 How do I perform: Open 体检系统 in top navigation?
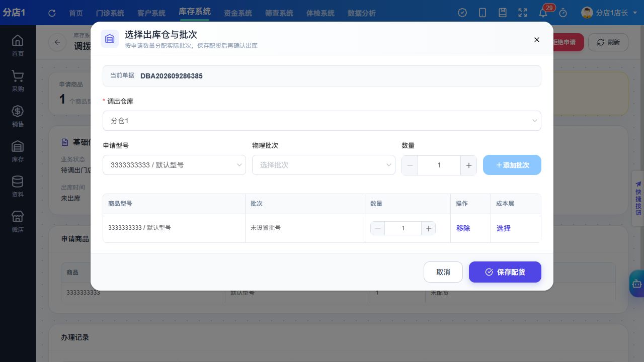pyautogui.click(x=320, y=13)
